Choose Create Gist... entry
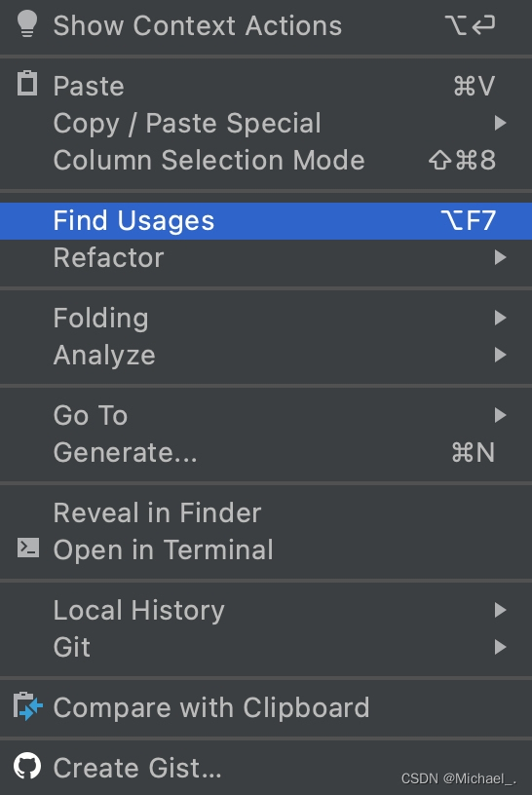 click(266, 768)
